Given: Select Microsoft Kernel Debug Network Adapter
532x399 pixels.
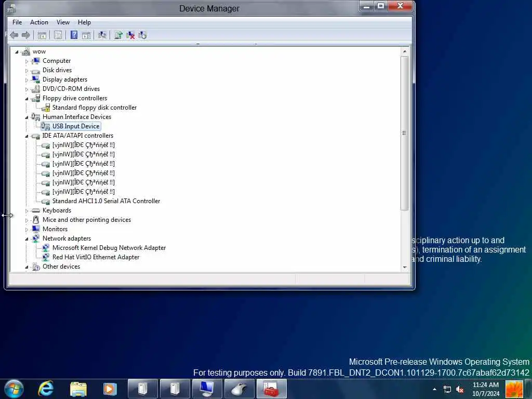Looking at the screenshot, I should (x=109, y=248).
